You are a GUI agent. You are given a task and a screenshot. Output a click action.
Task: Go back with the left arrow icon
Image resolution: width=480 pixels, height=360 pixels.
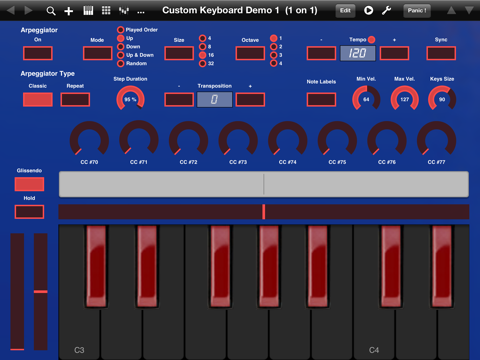pos(11,10)
